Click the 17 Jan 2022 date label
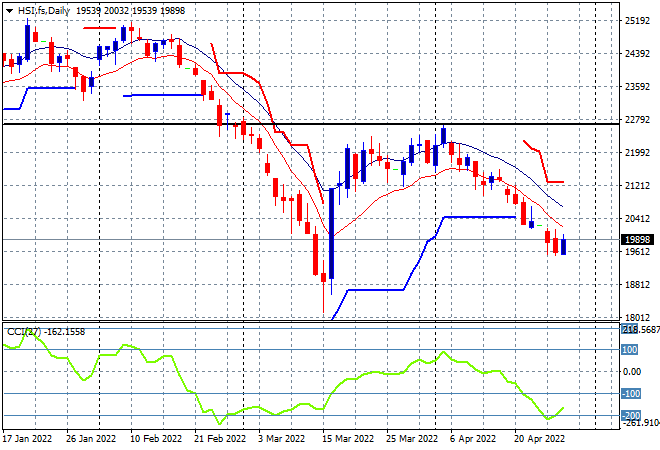Image resolution: width=660 pixels, height=450 pixels. [x=27, y=439]
